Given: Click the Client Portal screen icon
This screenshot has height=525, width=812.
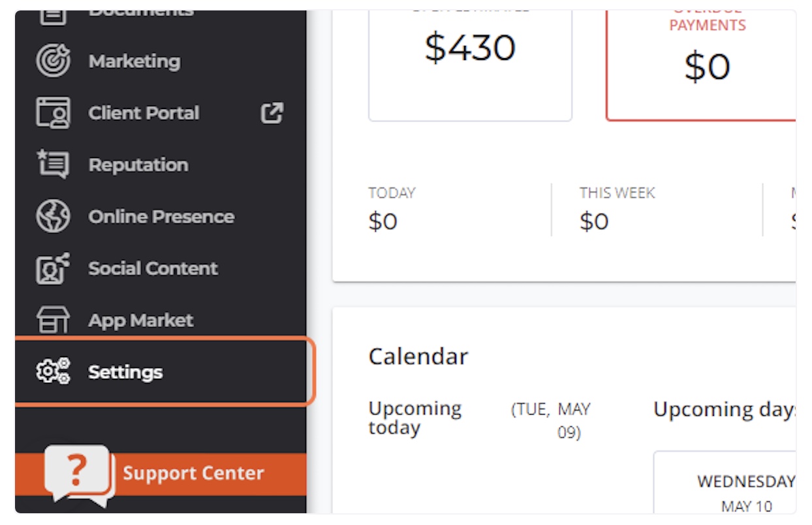Looking at the screenshot, I should pyautogui.click(x=53, y=113).
